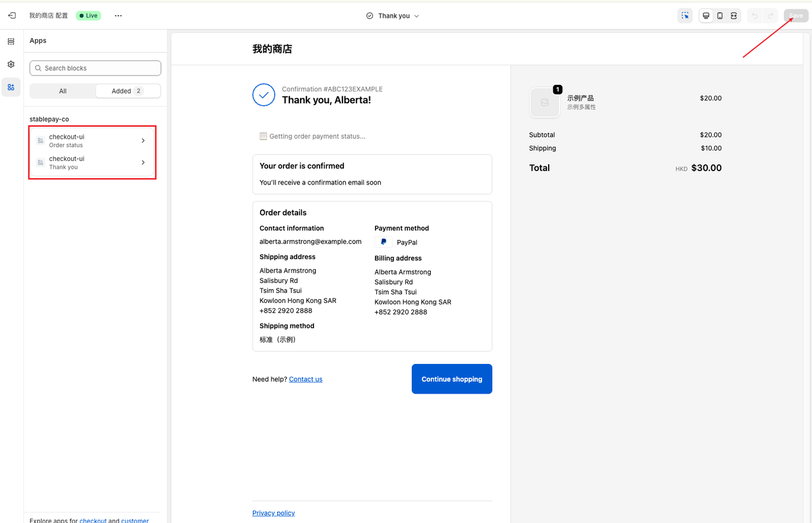The image size is (812, 523).
Task: Switch preview to fullscreen view
Action: pyautogui.click(x=734, y=15)
